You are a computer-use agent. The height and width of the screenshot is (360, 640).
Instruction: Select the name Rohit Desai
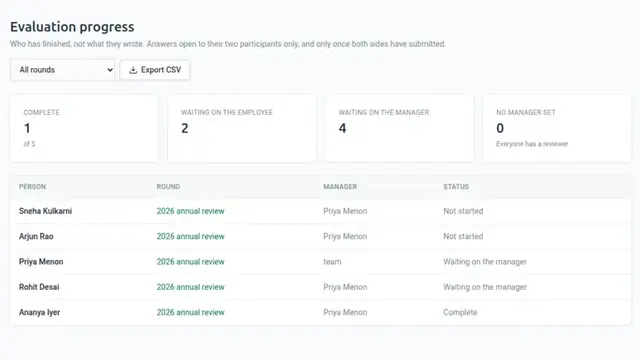coord(39,287)
